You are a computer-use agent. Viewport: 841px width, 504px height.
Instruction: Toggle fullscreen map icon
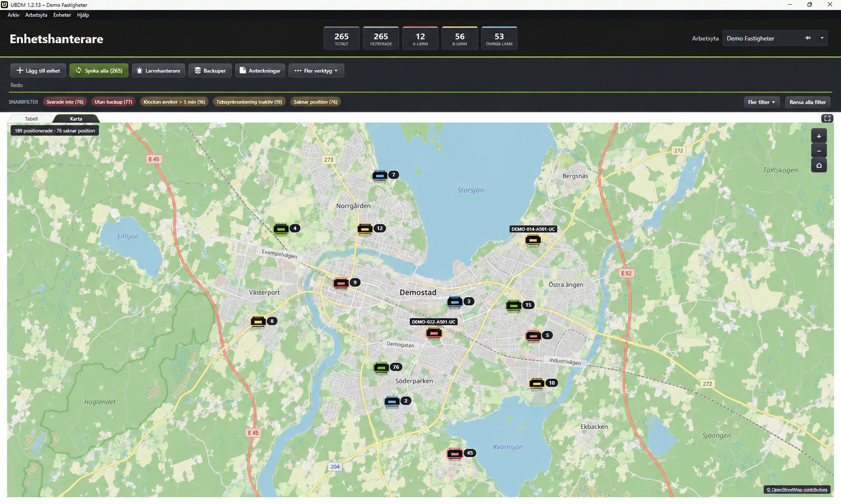tap(827, 118)
